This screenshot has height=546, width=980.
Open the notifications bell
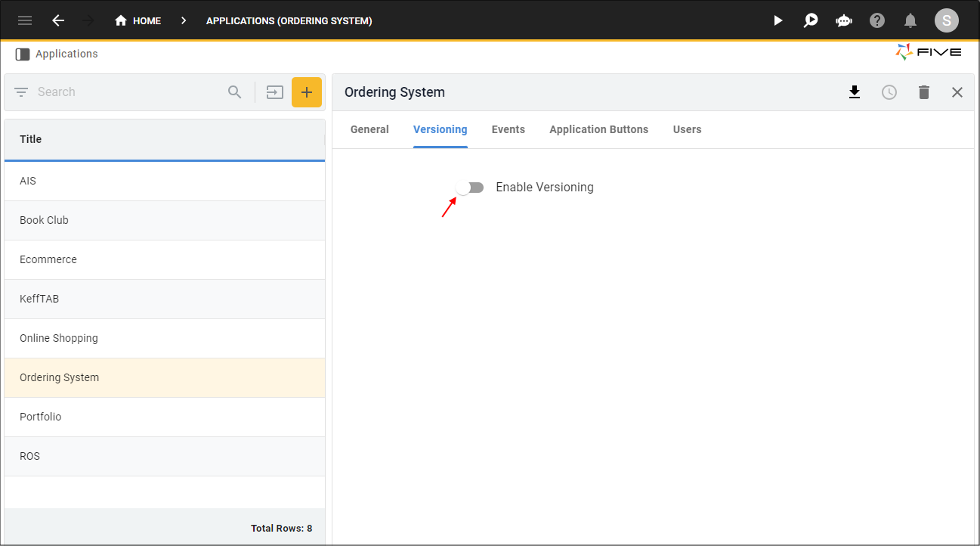(x=910, y=20)
